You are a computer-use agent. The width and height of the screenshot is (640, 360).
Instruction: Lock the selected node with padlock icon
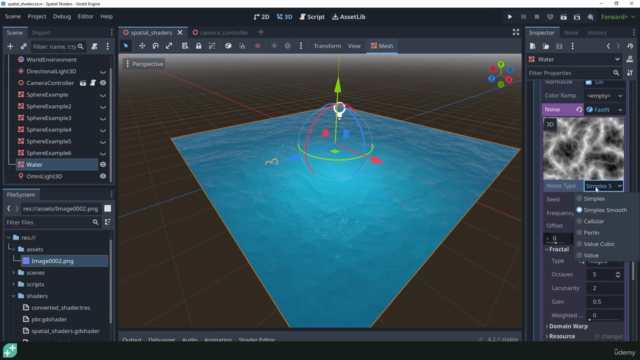pos(198,46)
